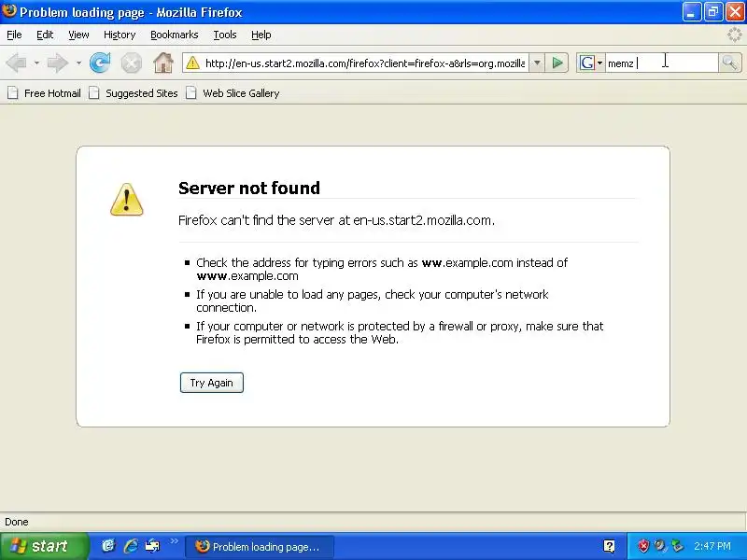Go to the Home page
The image size is (747, 560).
click(x=163, y=63)
